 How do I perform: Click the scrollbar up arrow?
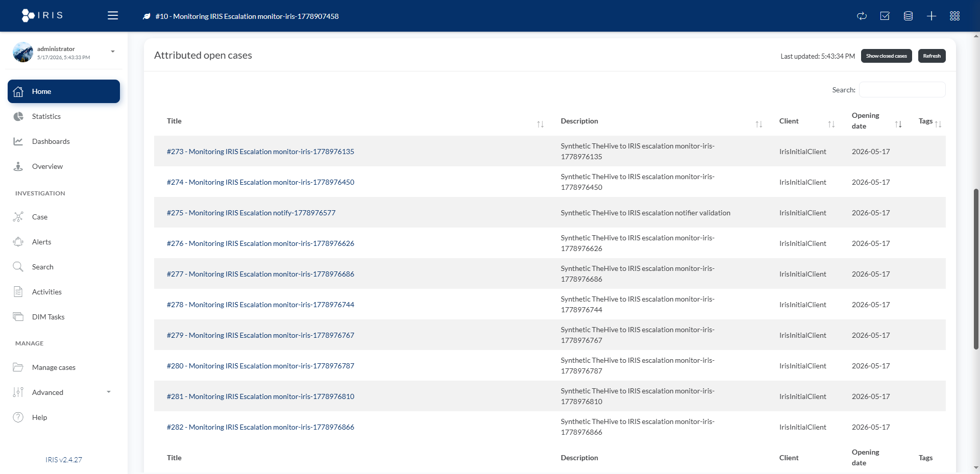pyautogui.click(x=976, y=36)
